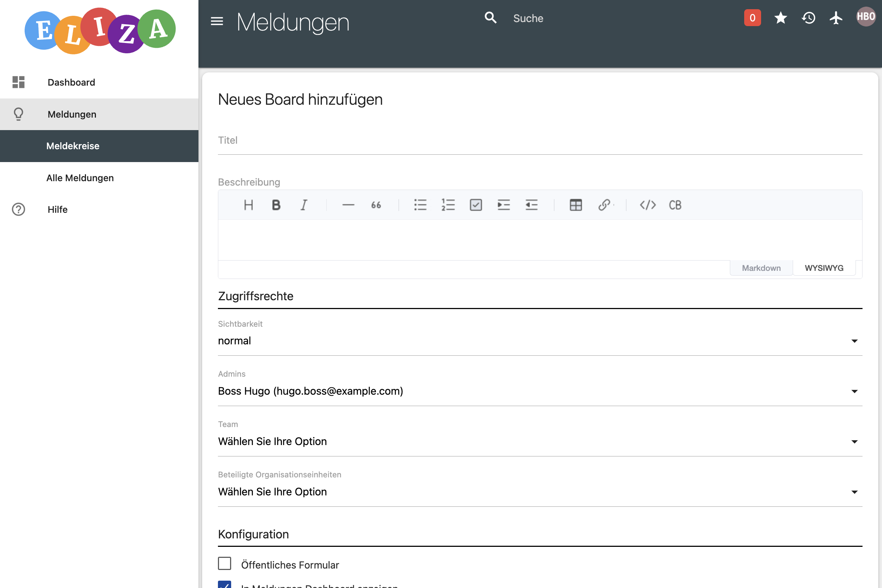Image resolution: width=882 pixels, height=588 pixels.
Task: Click the ELIZA logo
Action: coord(100,31)
